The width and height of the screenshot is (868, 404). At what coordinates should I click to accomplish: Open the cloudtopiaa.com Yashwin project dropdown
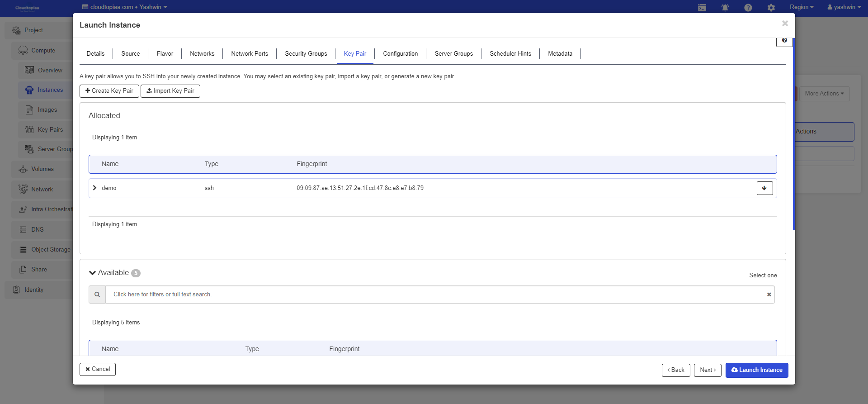[125, 7]
